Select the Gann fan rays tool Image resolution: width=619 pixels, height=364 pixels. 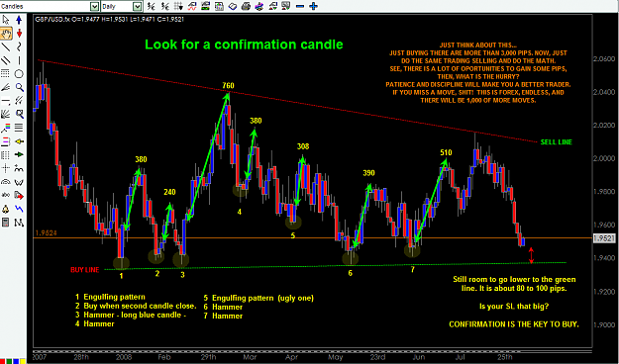(x=6, y=115)
